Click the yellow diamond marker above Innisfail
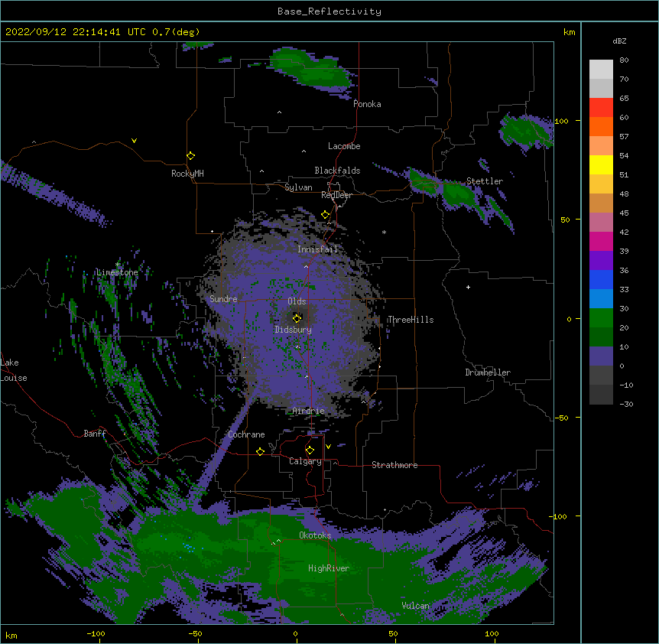 [326, 215]
